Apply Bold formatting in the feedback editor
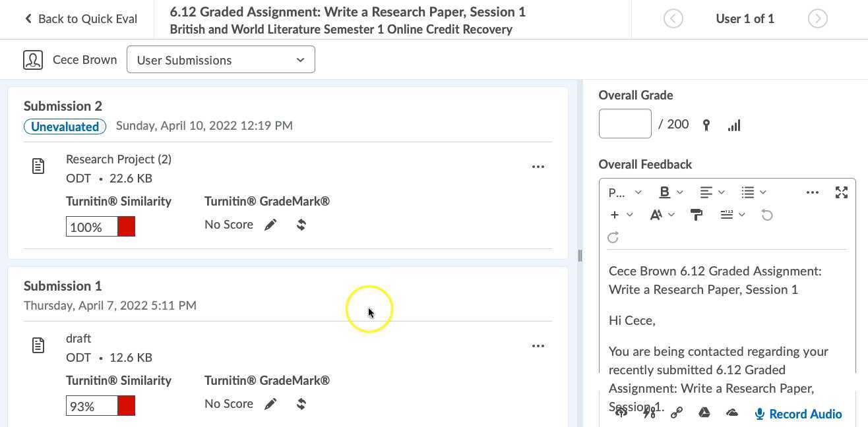 pyautogui.click(x=664, y=192)
